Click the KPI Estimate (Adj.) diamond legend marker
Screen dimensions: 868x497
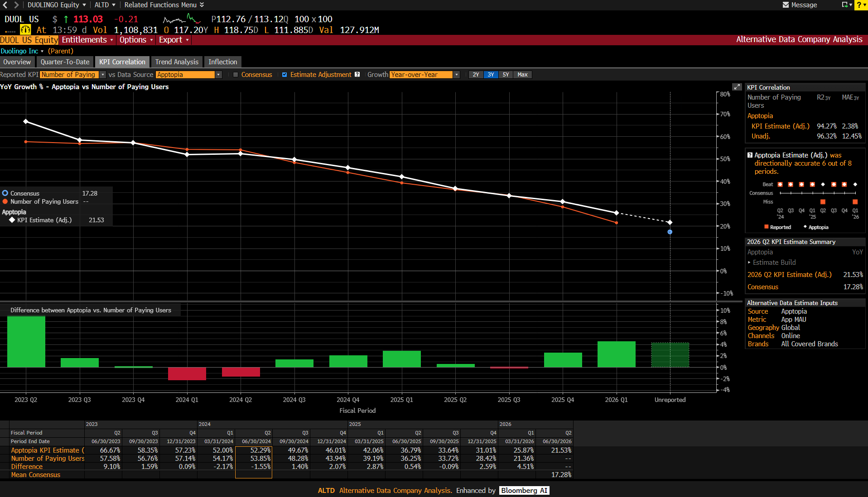[12, 220]
